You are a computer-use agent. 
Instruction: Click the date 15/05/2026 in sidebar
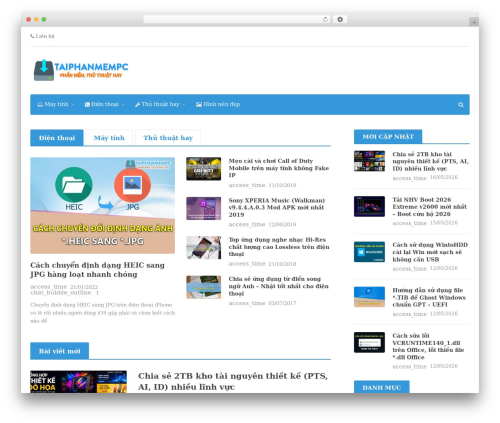pyautogui.click(x=443, y=223)
